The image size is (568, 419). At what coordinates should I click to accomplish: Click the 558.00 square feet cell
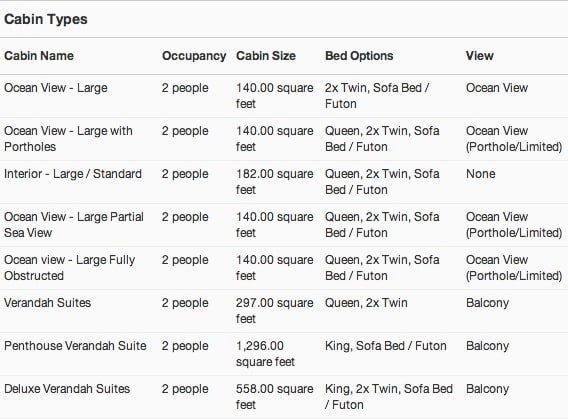[275, 397]
